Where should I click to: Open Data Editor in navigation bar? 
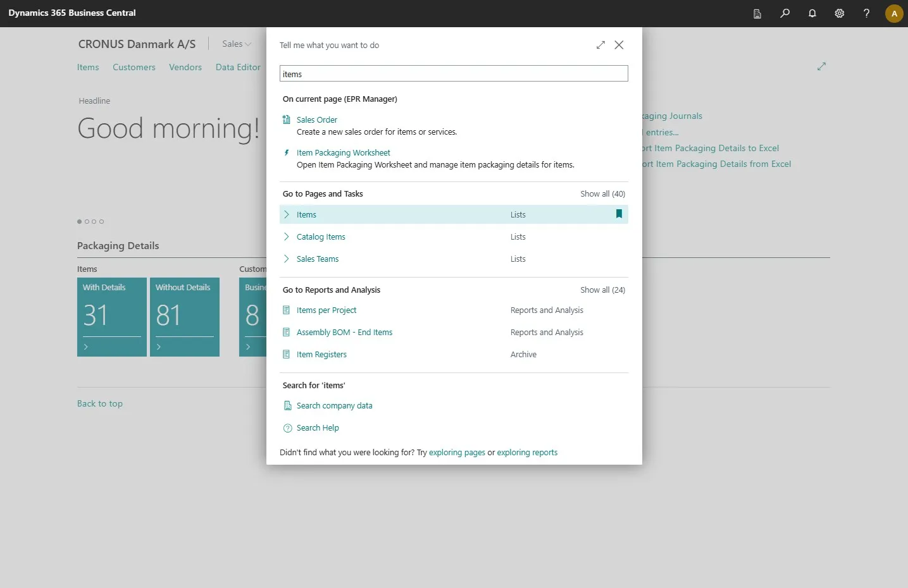click(238, 67)
